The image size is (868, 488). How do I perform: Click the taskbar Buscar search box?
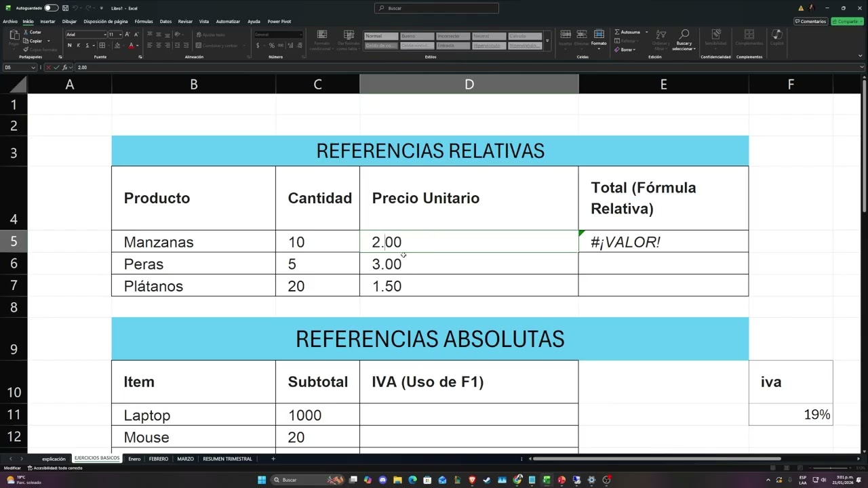[307, 480]
